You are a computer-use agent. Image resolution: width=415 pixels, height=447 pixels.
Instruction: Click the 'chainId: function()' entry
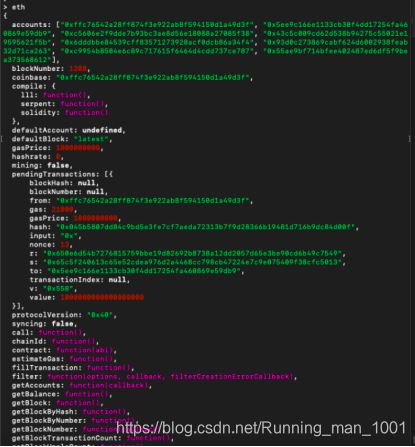point(56,341)
